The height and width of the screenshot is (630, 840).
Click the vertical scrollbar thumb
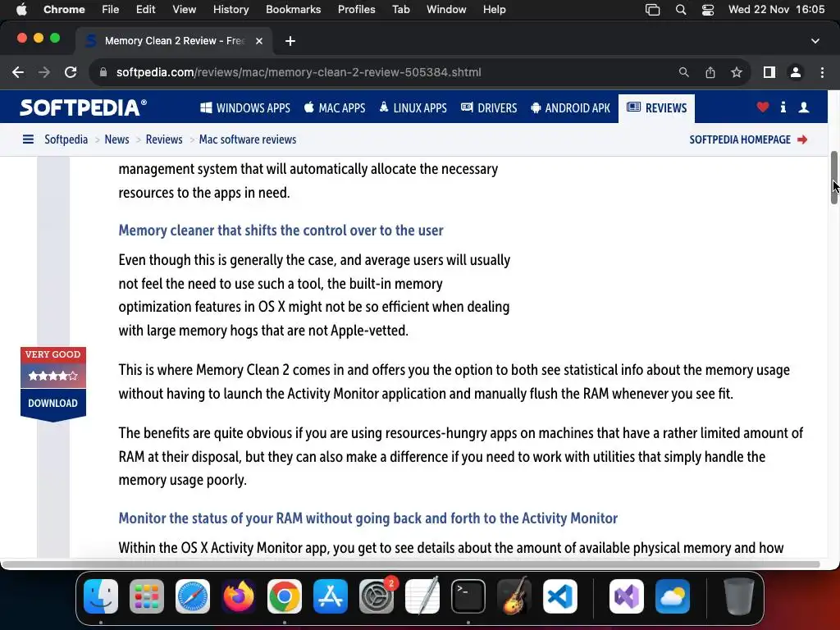coord(834,178)
